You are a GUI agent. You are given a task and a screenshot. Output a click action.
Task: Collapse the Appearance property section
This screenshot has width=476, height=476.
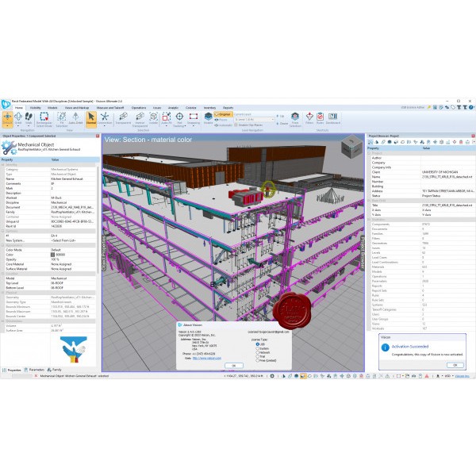coord(2,245)
